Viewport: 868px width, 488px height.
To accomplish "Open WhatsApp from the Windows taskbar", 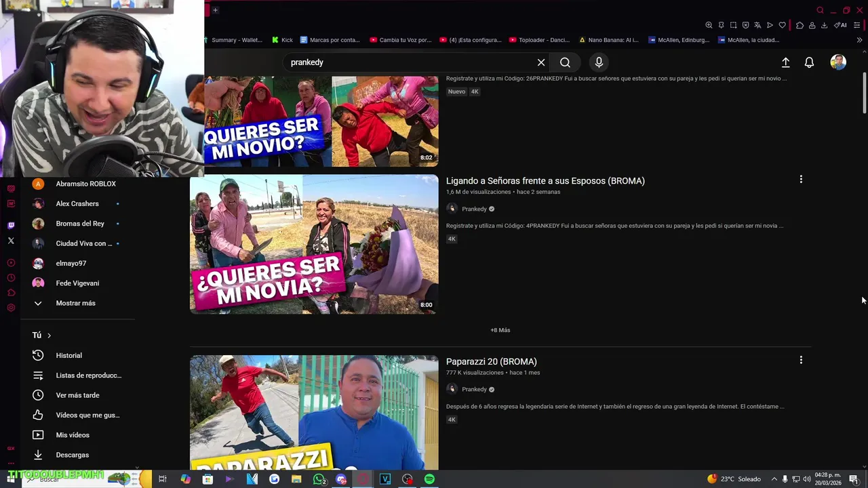I will tap(319, 479).
